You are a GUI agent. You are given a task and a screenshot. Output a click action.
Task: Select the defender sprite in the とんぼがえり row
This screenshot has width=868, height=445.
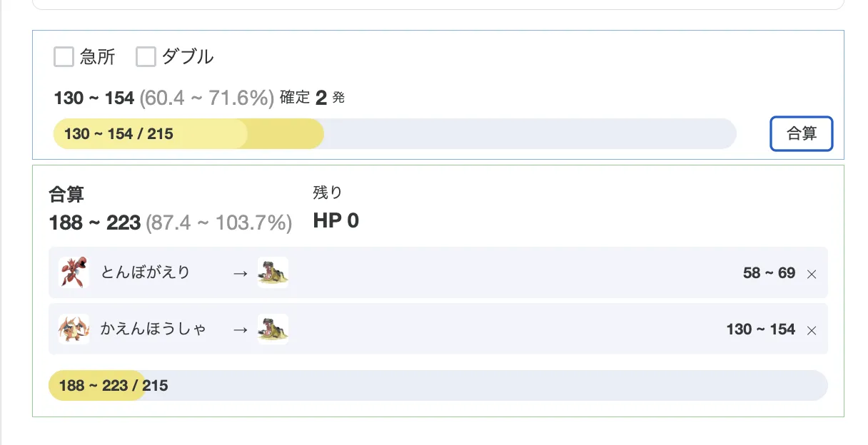point(272,272)
